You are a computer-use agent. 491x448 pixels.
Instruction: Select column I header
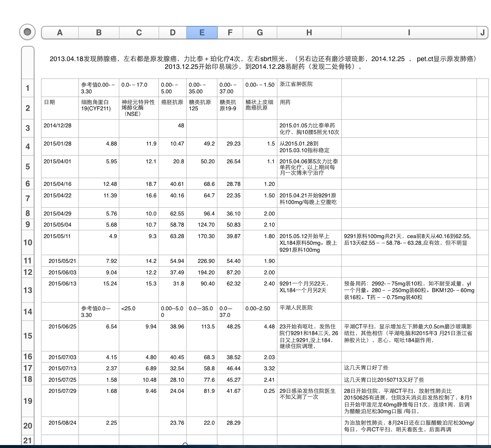click(409, 33)
